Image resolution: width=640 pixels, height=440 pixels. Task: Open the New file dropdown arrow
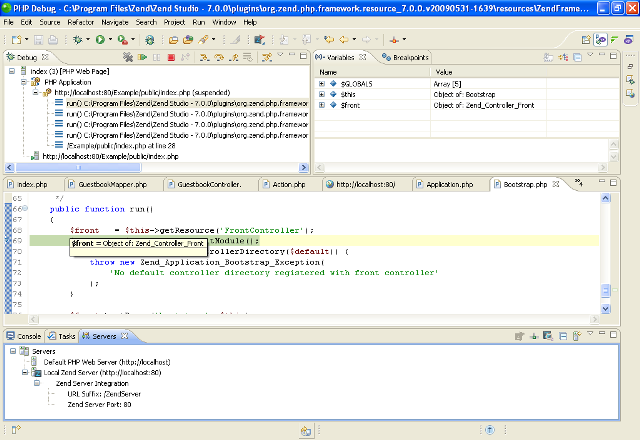(x=27, y=40)
